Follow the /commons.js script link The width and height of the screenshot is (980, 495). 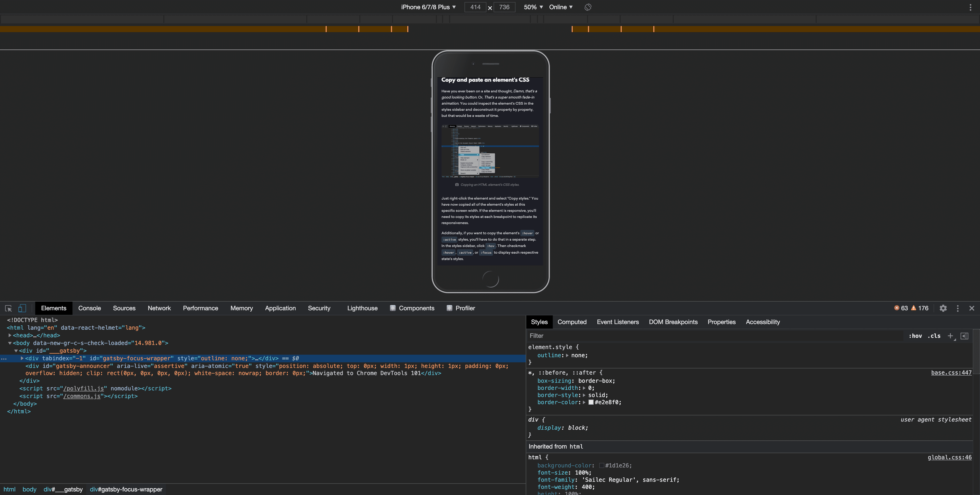(82, 396)
